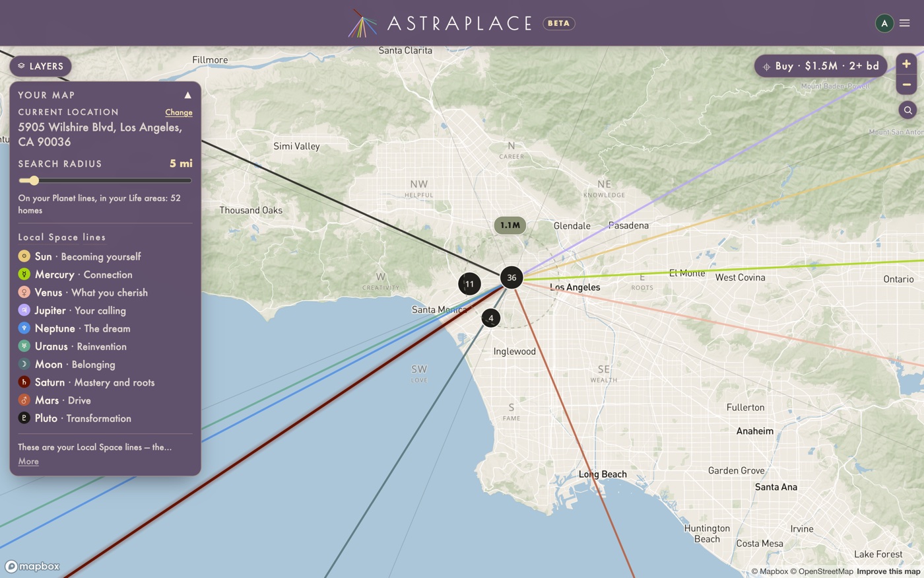Select the 1.1M price marker
Viewport: 924px width, 578px height.
(510, 225)
